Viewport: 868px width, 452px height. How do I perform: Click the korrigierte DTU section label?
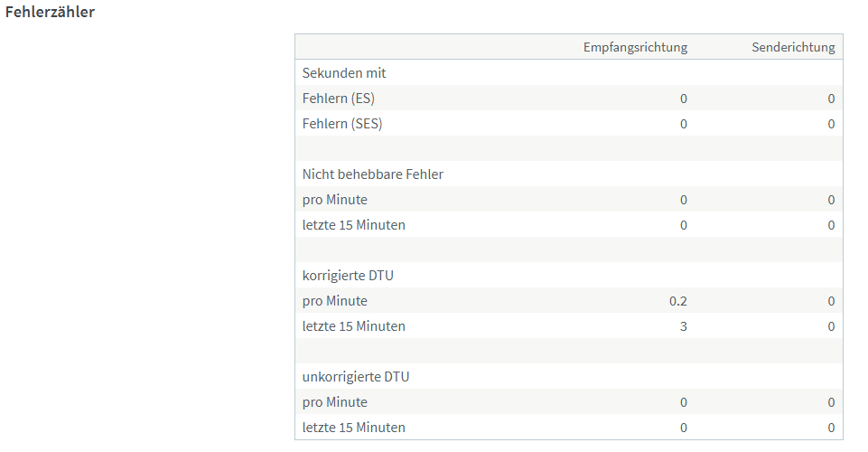(348, 276)
